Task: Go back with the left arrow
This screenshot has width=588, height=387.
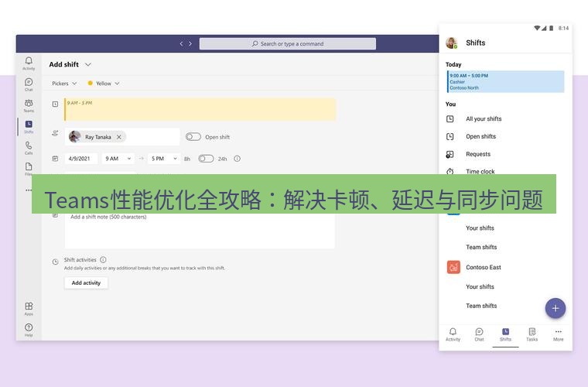Action: [x=181, y=43]
